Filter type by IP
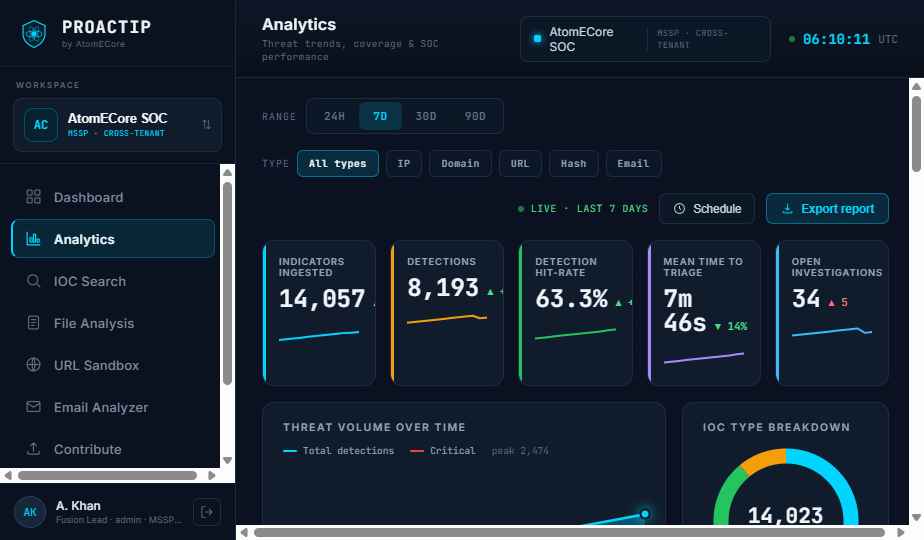The width and height of the screenshot is (924, 540). point(404,163)
